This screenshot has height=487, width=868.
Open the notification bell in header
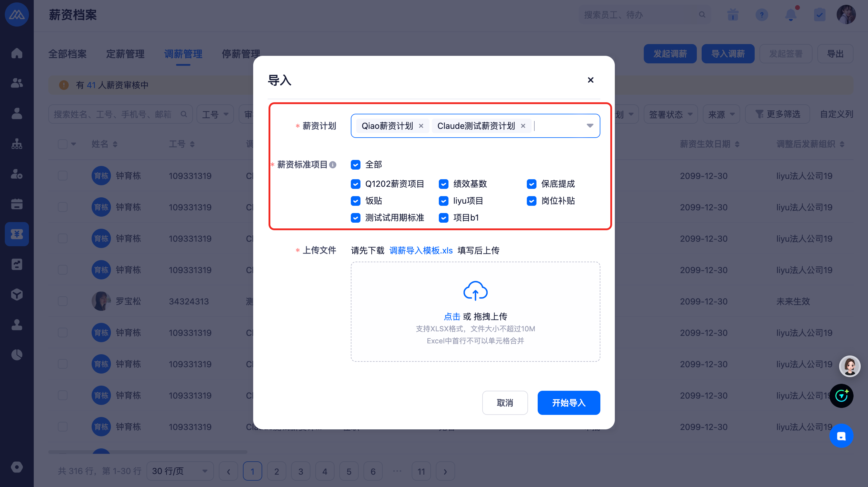click(x=791, y=15)
